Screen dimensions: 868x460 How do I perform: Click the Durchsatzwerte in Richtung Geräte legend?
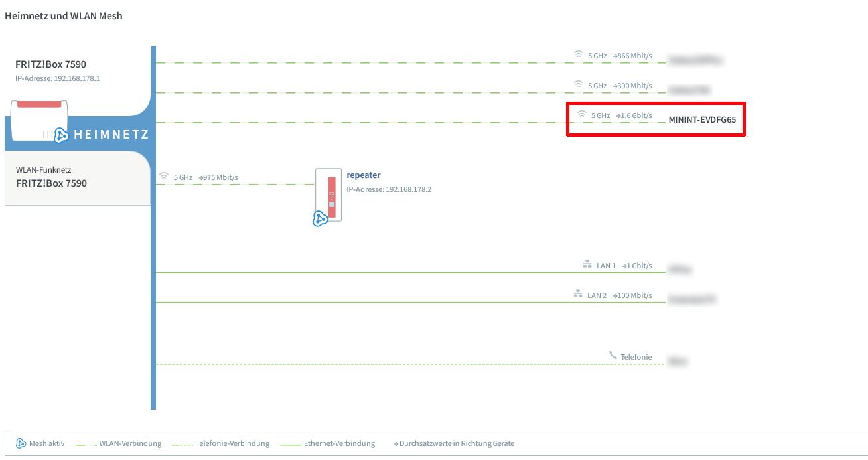coord(454,443)
